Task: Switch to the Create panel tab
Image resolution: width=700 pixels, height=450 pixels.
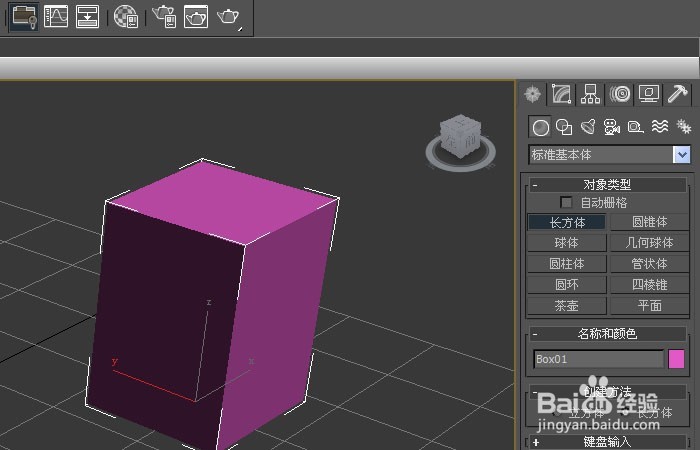Action: [533, 94]
